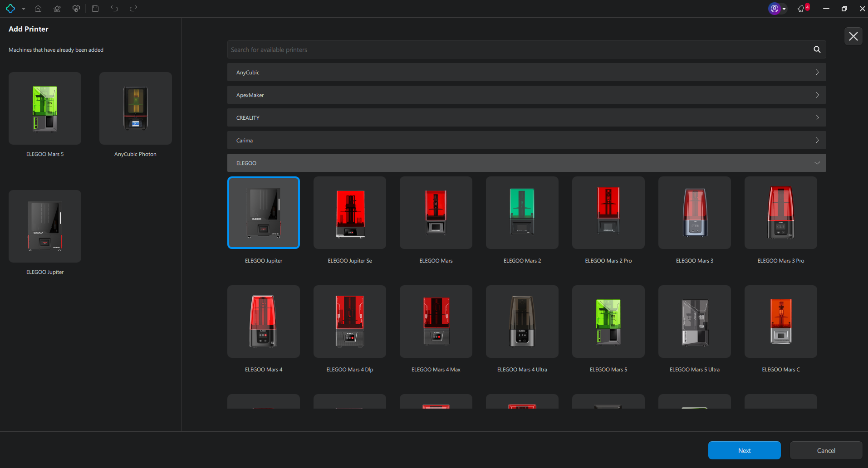Open the user account avatar menu

[777, 9]
